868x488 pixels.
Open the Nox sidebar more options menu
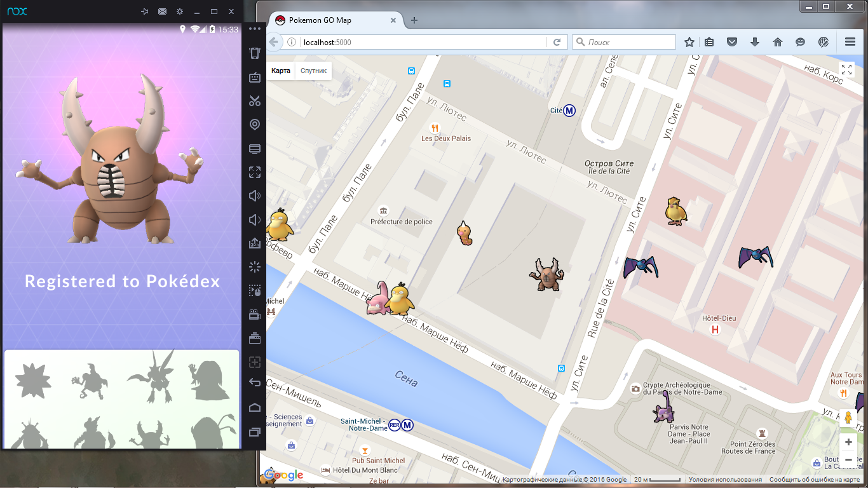pyautogui.click(x=255, y=29)
